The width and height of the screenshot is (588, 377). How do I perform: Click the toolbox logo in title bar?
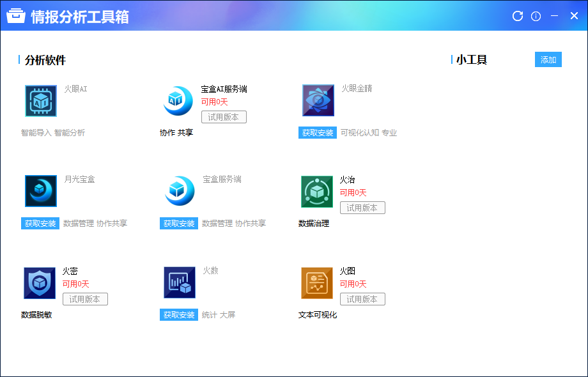(x=16, y=16)
